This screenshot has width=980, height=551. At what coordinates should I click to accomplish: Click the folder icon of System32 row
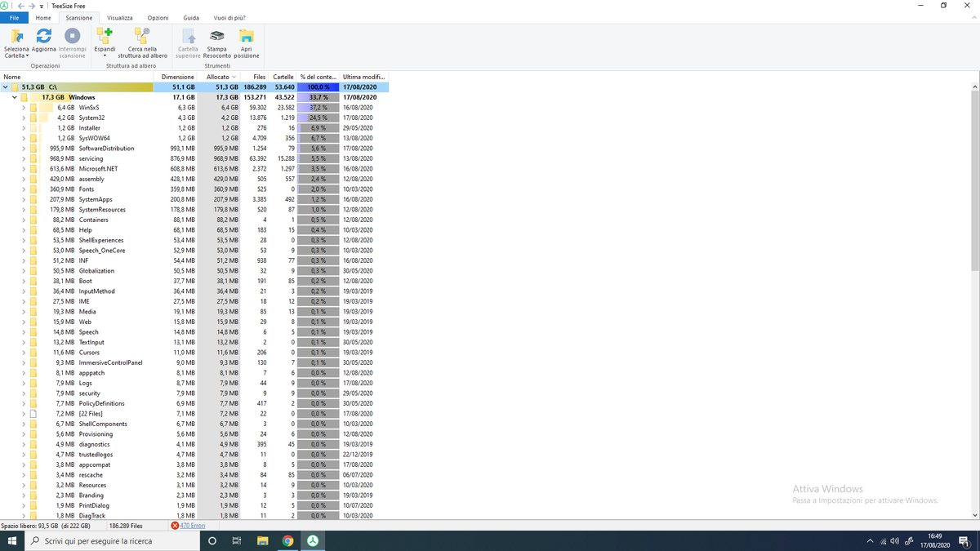pos(33,118)
